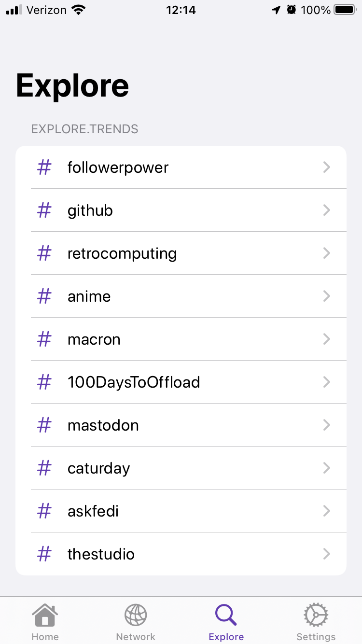Tap the battery indicator in status bar
Image resolution: width=362 pixels, height=644 pixels.
pos(345,10)
